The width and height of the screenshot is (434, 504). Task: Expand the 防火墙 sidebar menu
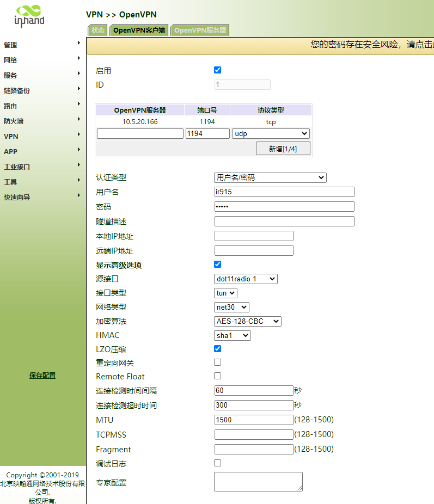point(42,121)
